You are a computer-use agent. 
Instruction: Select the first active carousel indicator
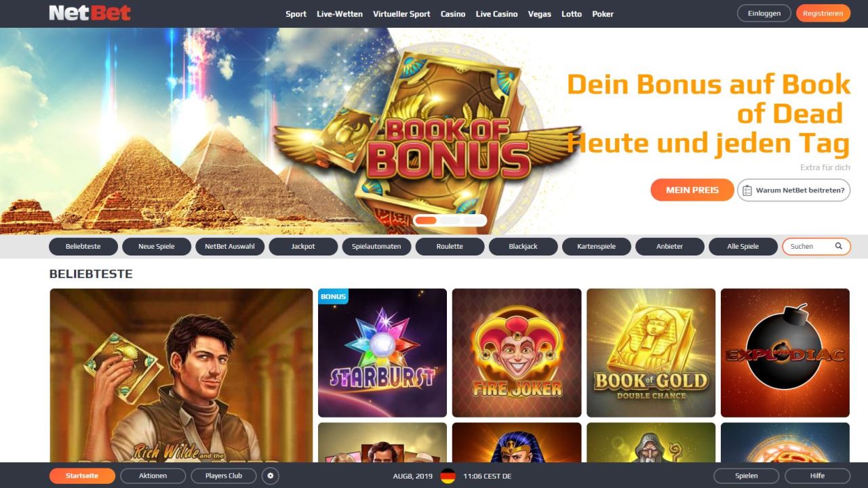[x=426, y=220]
